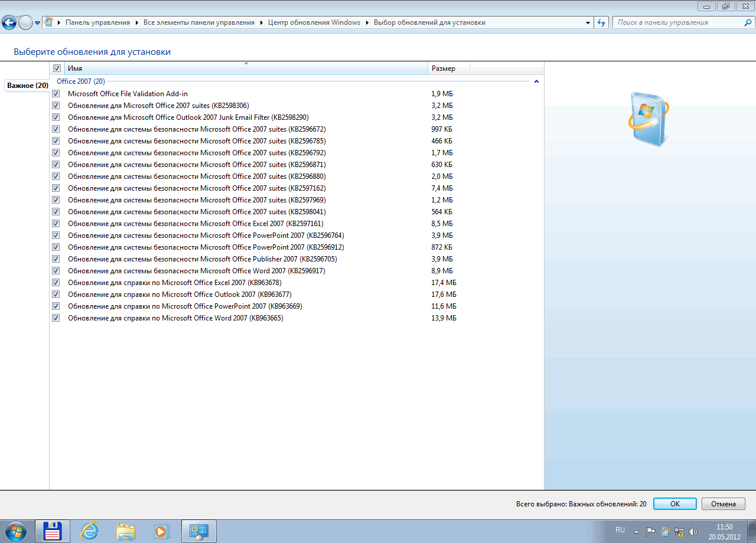Select the update row with KB2597969
756x543 pixels.
[296, 200]
